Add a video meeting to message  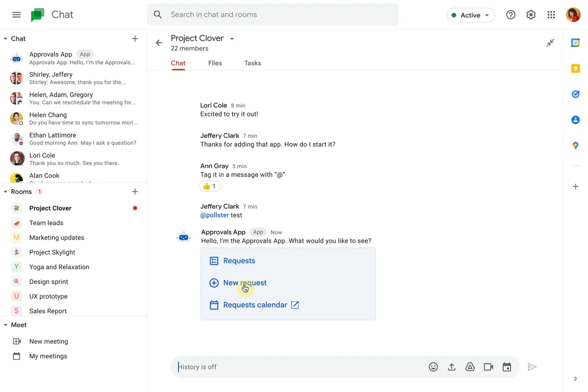[x=488, y=367]
